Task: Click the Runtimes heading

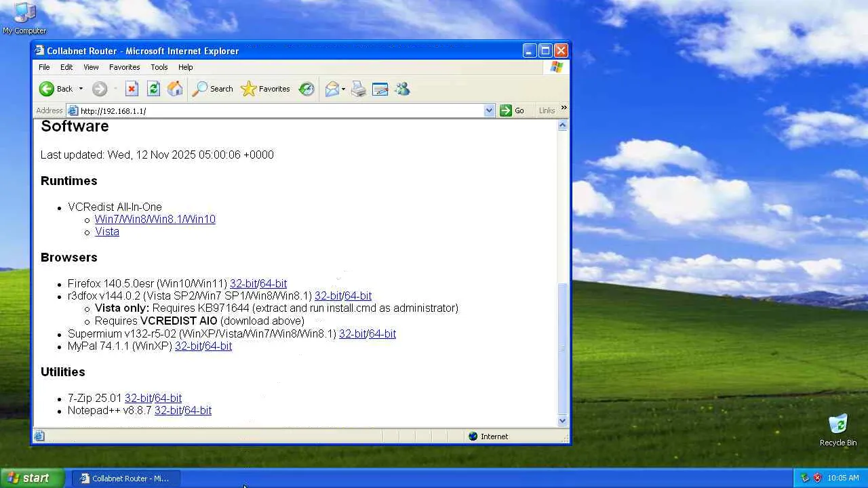Action: coord(69,181)
